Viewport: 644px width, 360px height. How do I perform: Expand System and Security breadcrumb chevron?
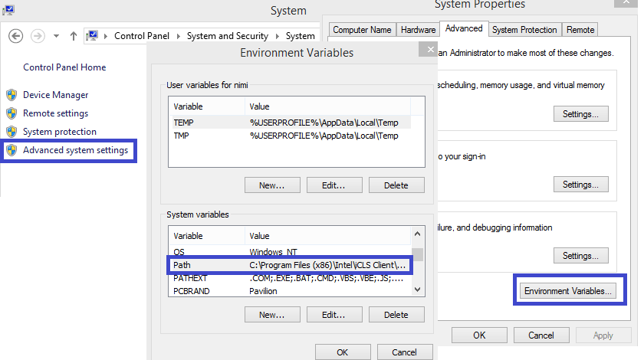[278, 36]
